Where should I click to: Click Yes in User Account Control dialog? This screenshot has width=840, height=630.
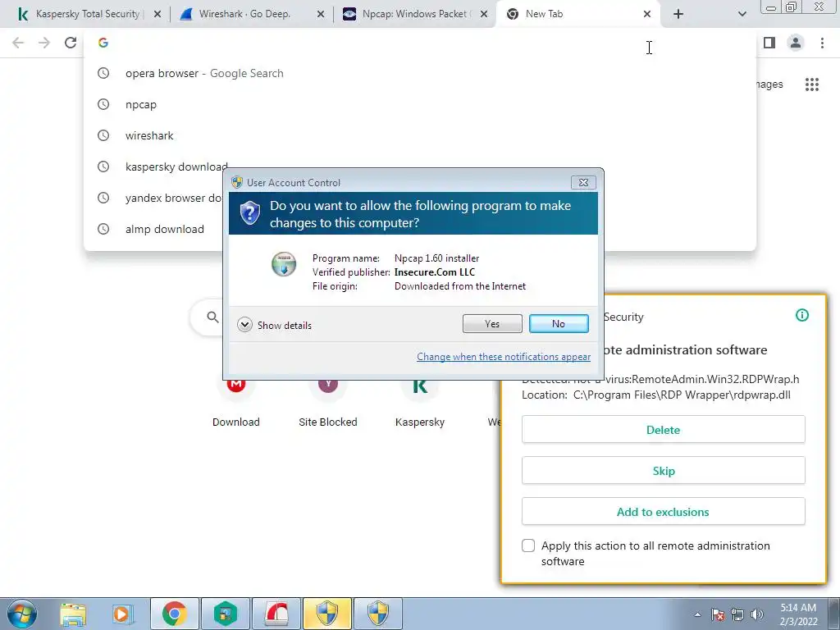pyautogui.click(x=492, y=323)
